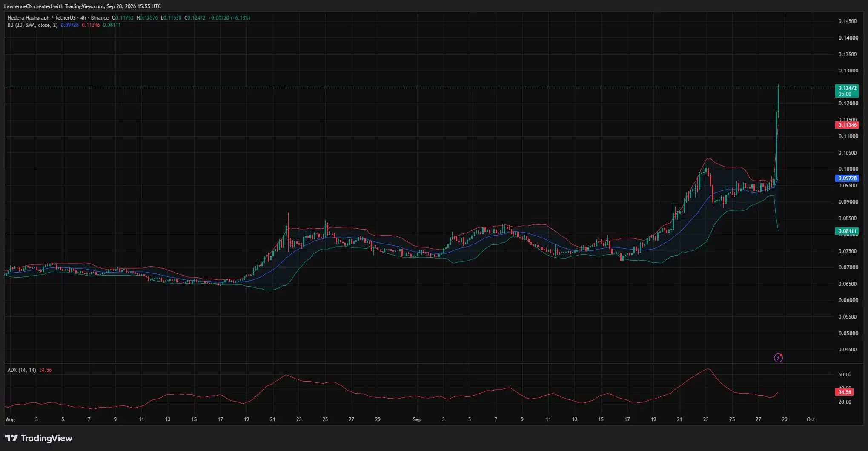This screenshot has height=451, width=868.
Task: Click the 0.12000 price scale label
Action: [x=848, y=103]
